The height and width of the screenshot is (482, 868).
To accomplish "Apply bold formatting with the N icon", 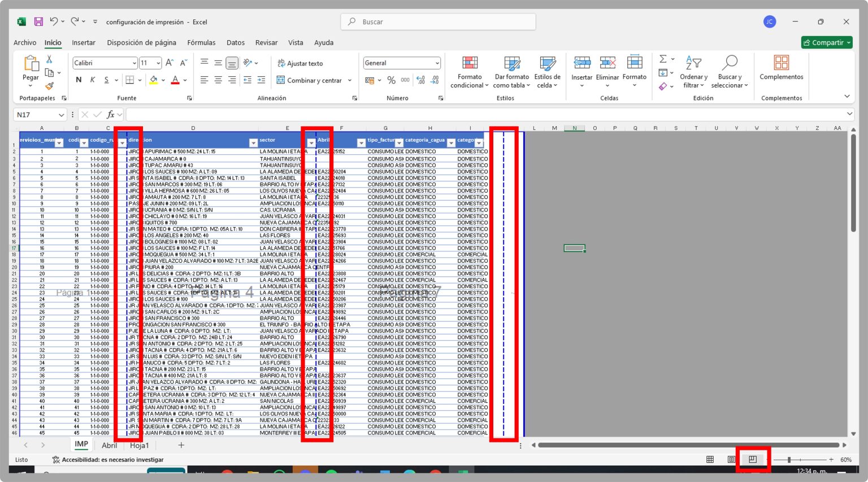I will (x=79, y=80).
